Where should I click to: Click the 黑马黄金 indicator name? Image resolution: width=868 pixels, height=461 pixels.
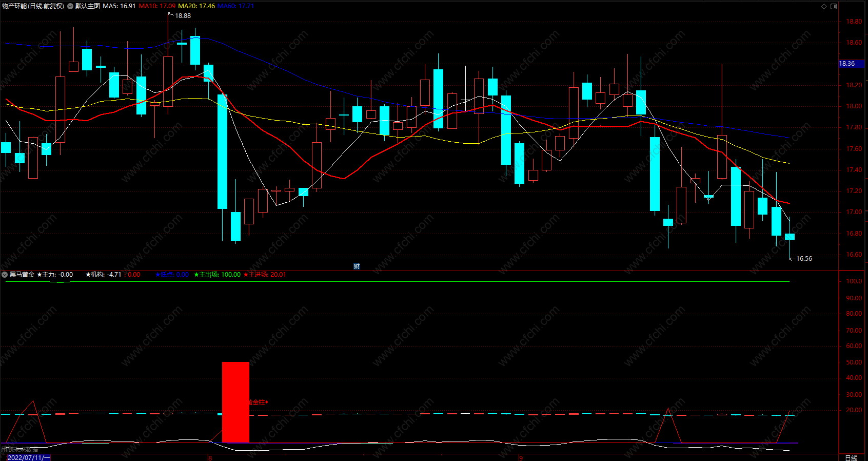click(22, 275)
